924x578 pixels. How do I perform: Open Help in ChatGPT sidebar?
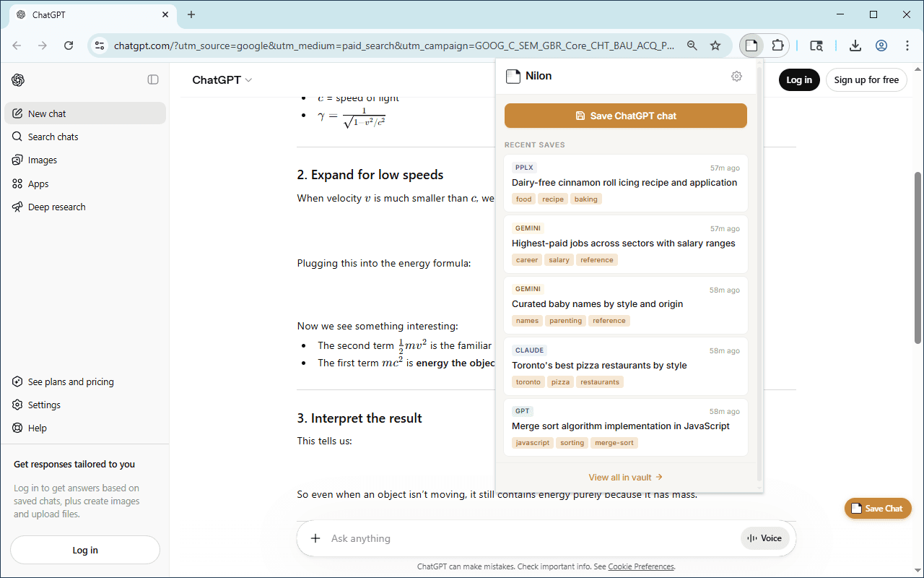tap(85, 428)
